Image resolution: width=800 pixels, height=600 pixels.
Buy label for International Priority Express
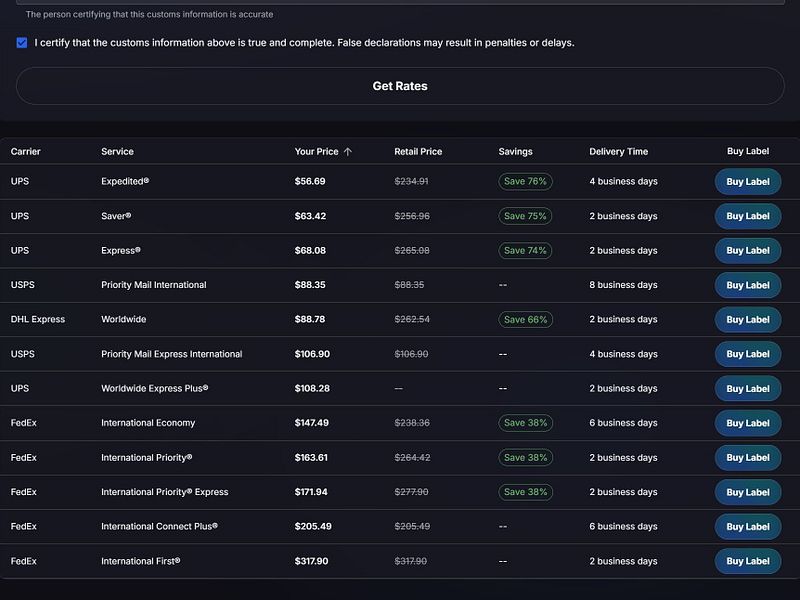(x=748, y=492)
